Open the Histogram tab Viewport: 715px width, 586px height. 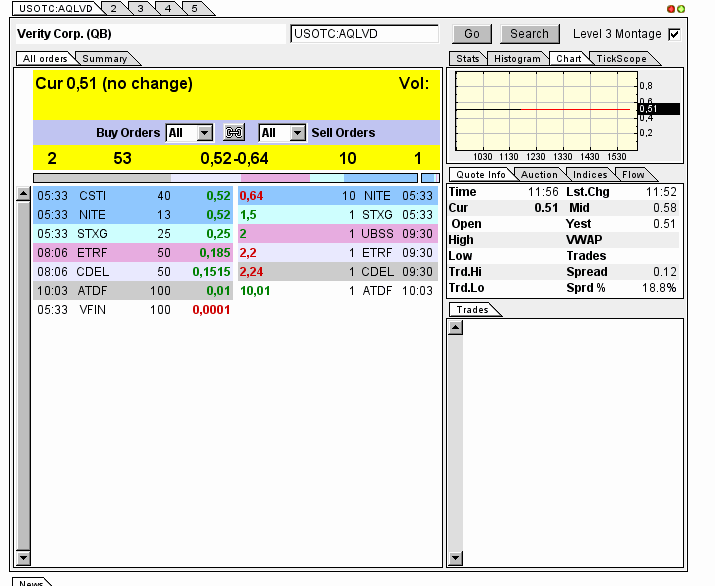click(x=517, y=59)
